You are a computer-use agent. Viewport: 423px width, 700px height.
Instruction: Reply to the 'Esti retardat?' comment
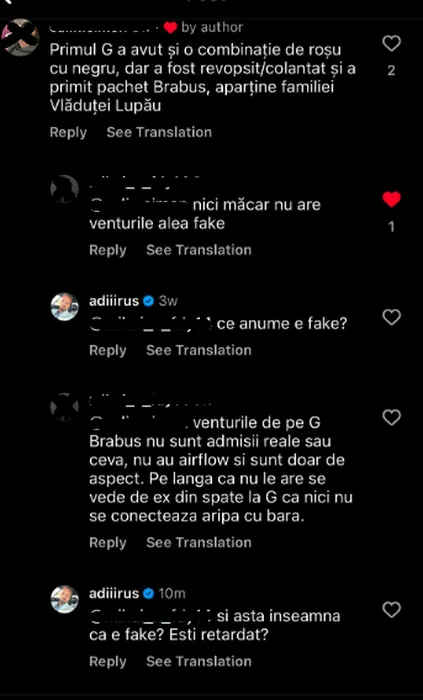coord(108,661)
